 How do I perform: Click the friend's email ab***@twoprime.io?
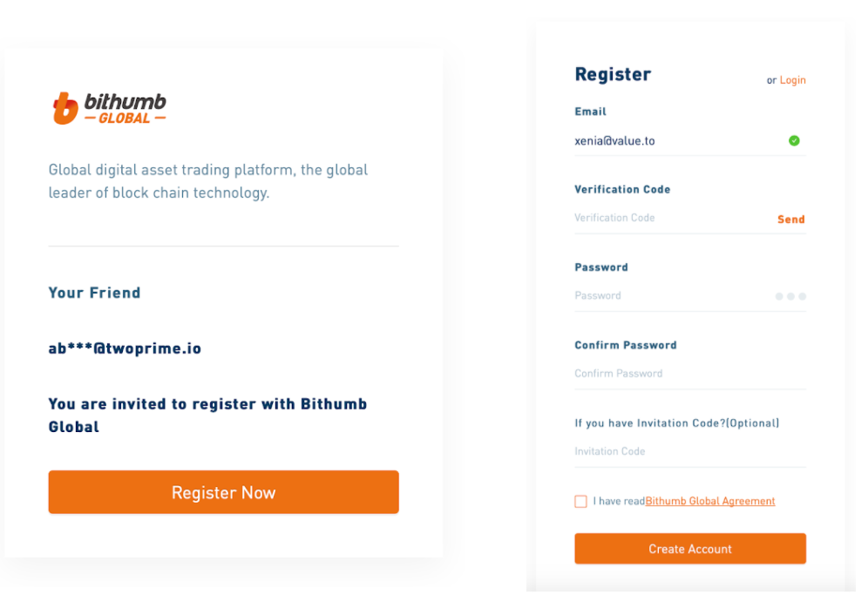pyautogui.click(x=125, y=348)
